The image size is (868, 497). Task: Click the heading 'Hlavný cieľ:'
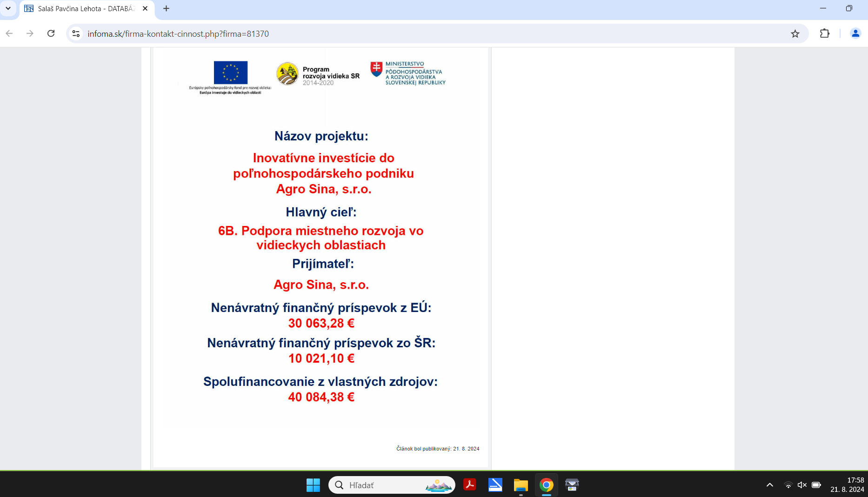[321, 212]
